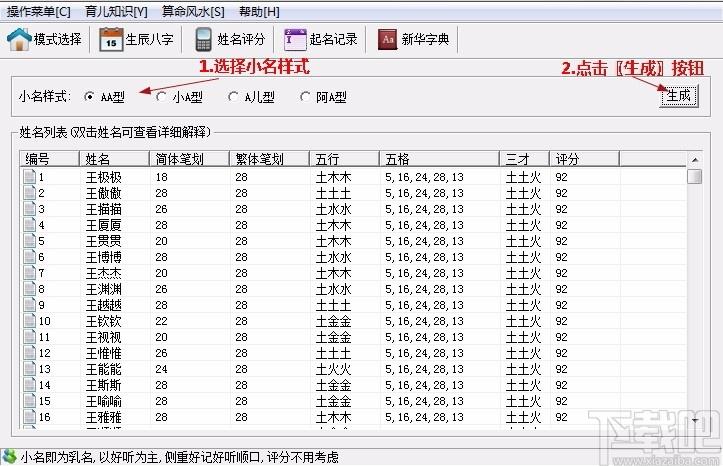This screenshot has width=723, height=466.
Task: Select the name 王越越
Action: click(104, 305)
